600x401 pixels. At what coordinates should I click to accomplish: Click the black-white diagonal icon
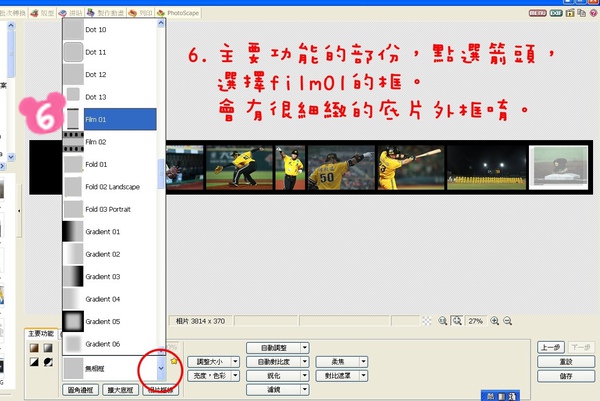pos(34,362)
